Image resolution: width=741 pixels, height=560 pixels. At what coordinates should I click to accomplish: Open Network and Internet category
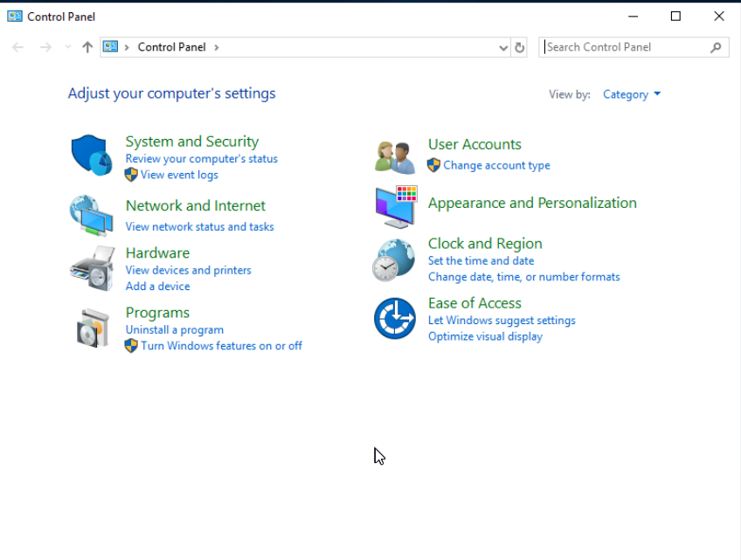(195, 205)
